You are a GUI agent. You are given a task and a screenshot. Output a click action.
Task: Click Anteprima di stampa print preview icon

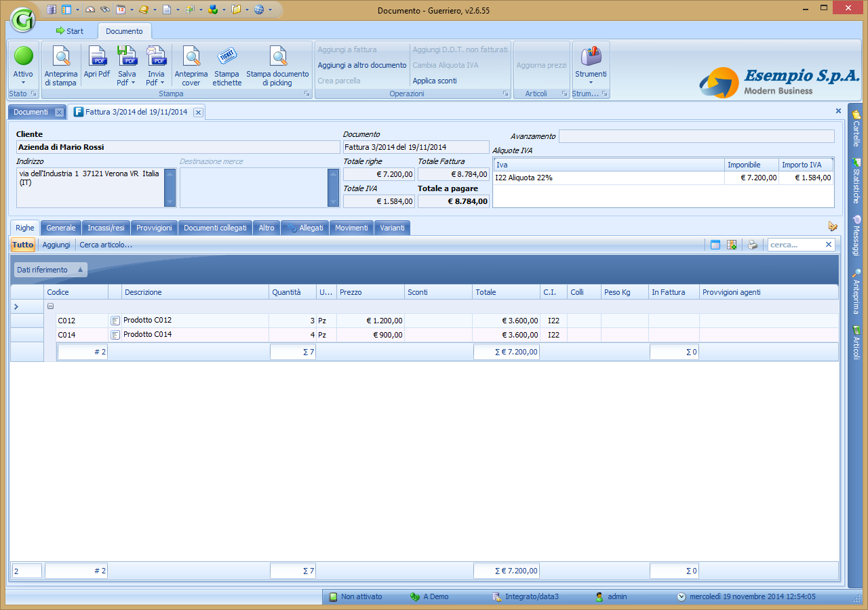pyautogui.click(x=61, y=56)
